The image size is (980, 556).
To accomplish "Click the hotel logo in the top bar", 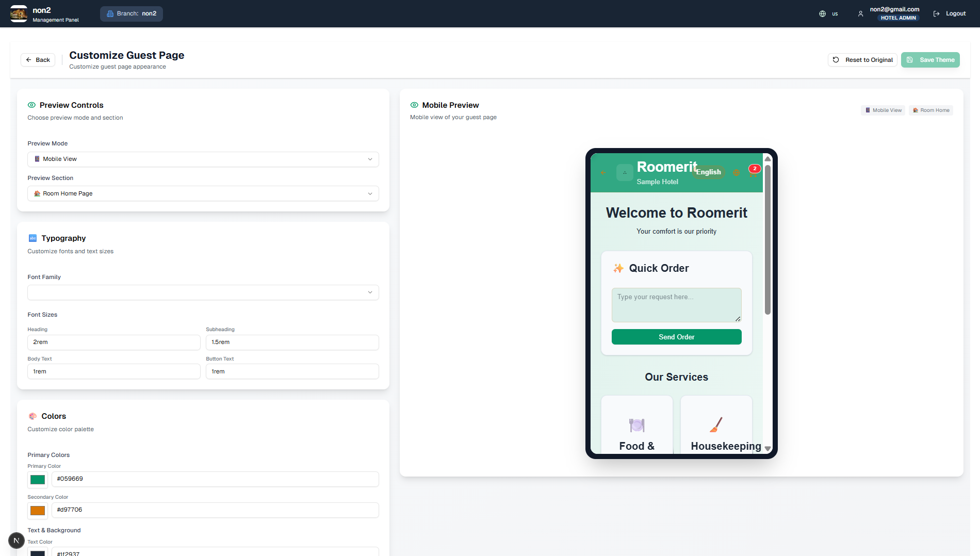I will (19, 13).
